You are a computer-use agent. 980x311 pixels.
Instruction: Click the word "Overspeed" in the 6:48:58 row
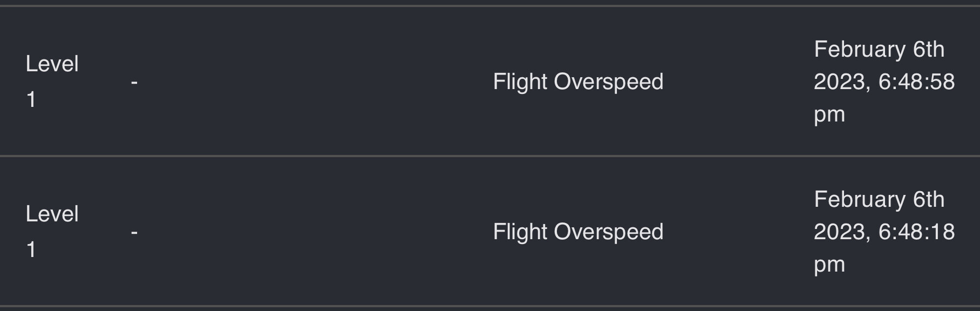[x=609, y=83]
